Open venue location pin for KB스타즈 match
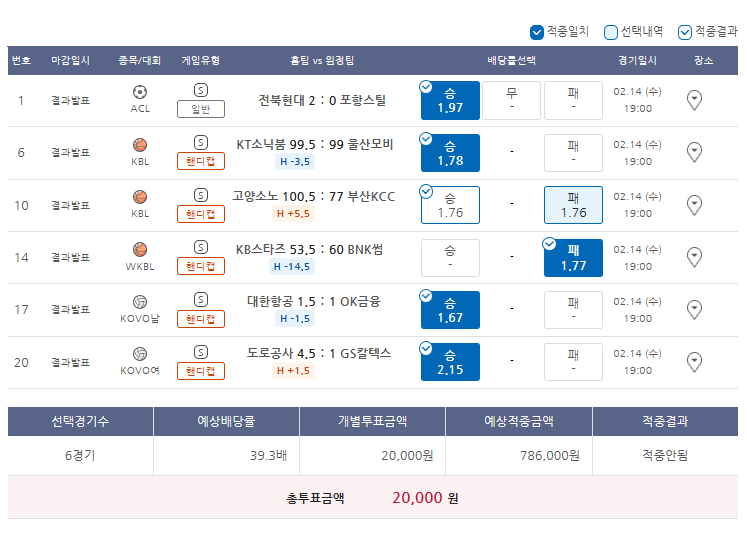Screen dimensions: 747x533 (694, 257)
